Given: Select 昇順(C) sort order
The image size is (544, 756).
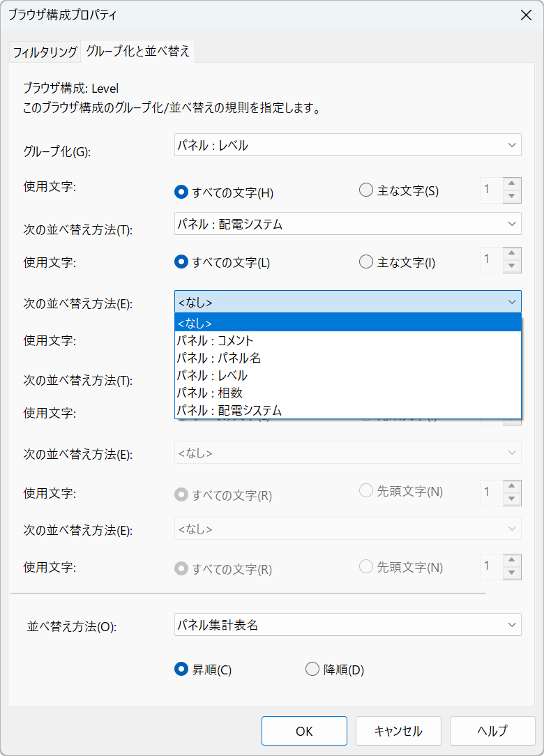Looking at the screenshot, I should pos(181,670).
